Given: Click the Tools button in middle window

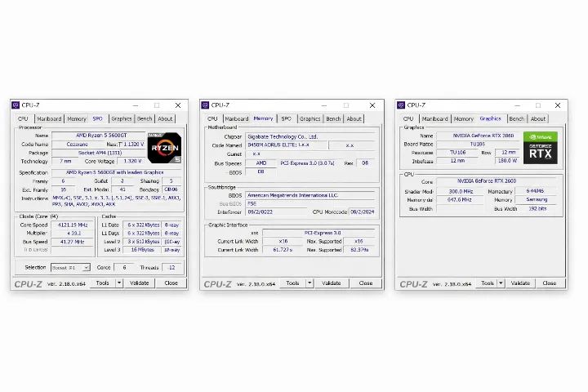Looking at the screenshot, I should (292, 283).
